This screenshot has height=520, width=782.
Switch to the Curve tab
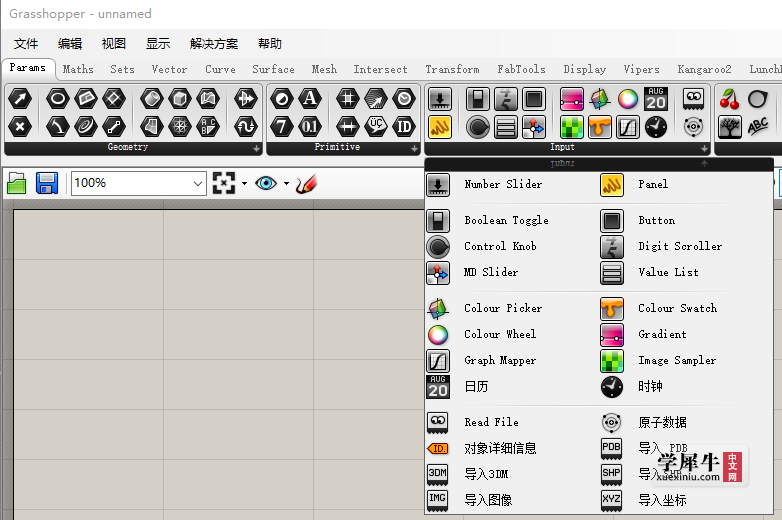coord(220,69)
